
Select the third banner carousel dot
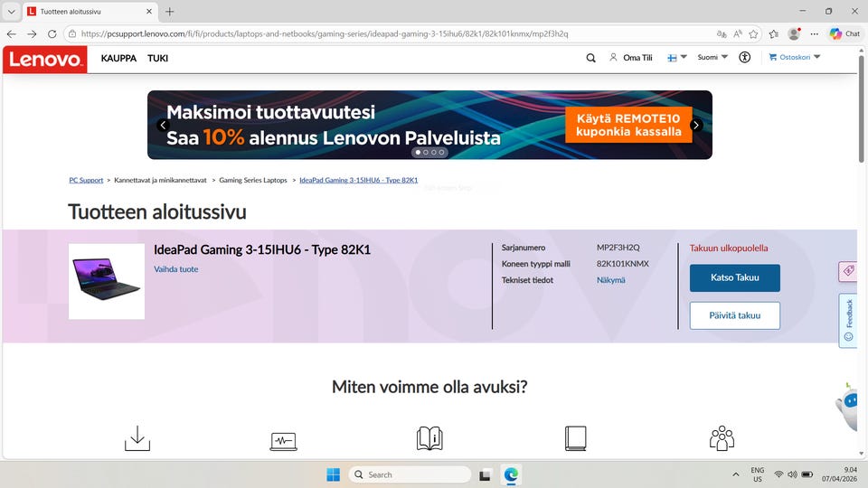[x=433, y=152]
